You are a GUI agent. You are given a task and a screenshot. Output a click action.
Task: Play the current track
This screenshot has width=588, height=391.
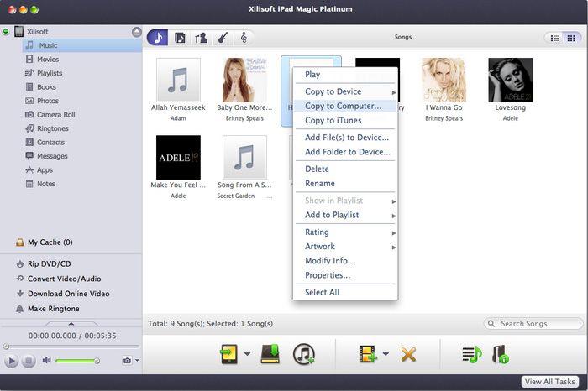(x=11, y=361)
